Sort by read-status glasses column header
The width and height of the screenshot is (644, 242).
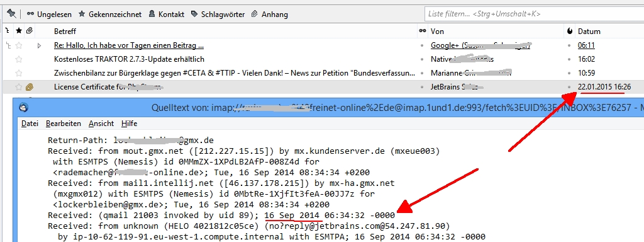coord(422,32)
